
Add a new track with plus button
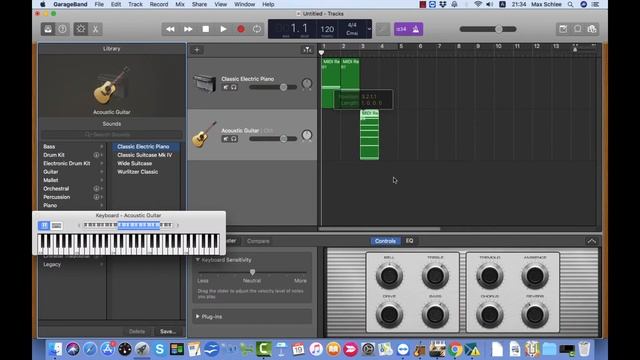(x=197, y=50)
